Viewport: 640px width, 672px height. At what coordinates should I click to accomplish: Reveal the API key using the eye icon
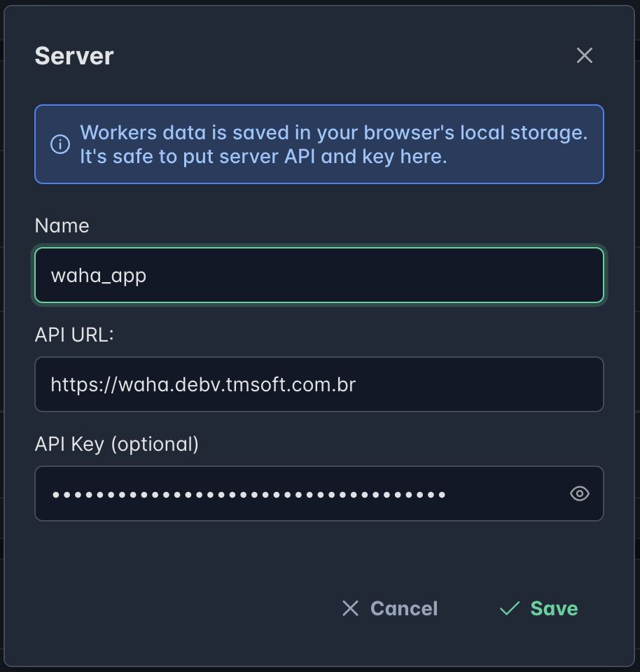(x=580, y=493)
